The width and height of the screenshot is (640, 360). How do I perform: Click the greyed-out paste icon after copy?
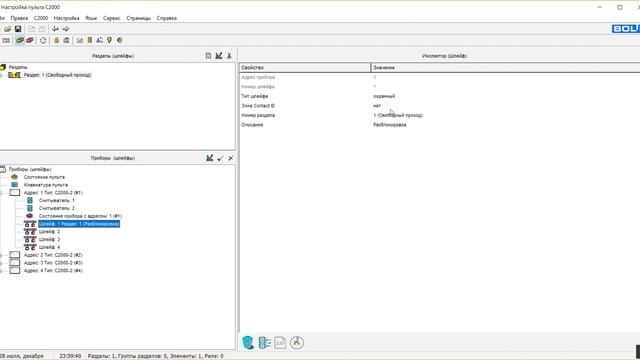point(42,29)
